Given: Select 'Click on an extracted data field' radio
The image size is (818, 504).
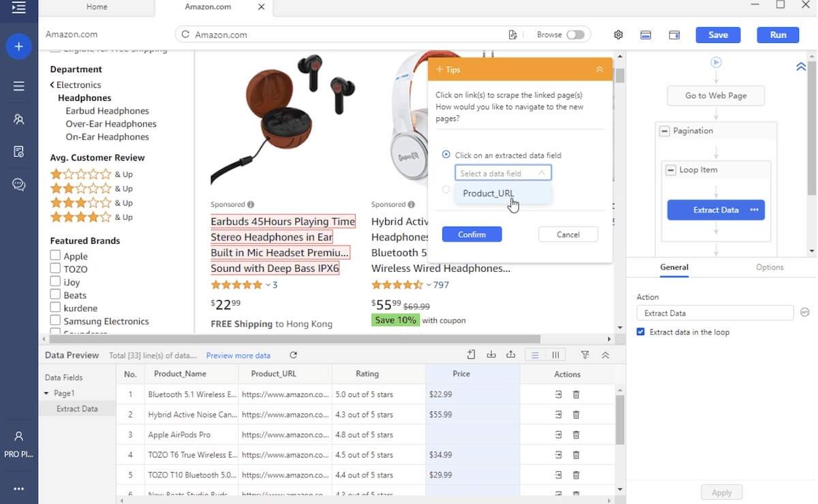Looking at the screenshot, I should coord(446,155).
